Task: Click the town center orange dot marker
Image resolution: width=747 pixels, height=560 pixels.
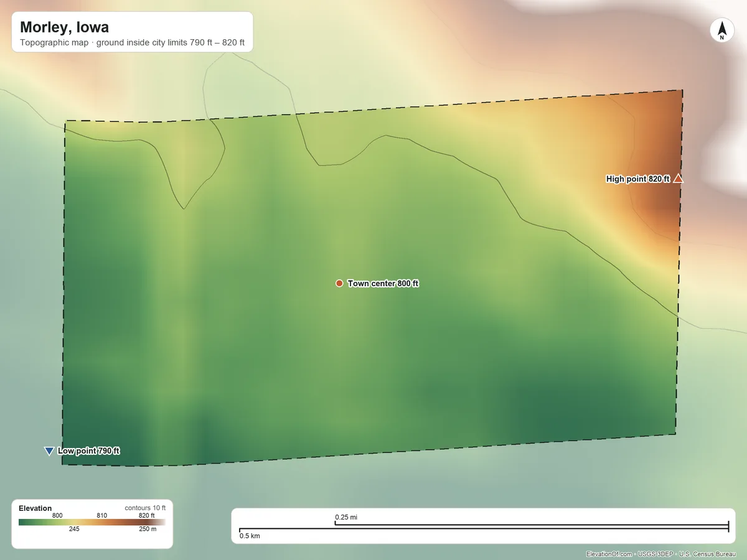Action: [339, 283]
